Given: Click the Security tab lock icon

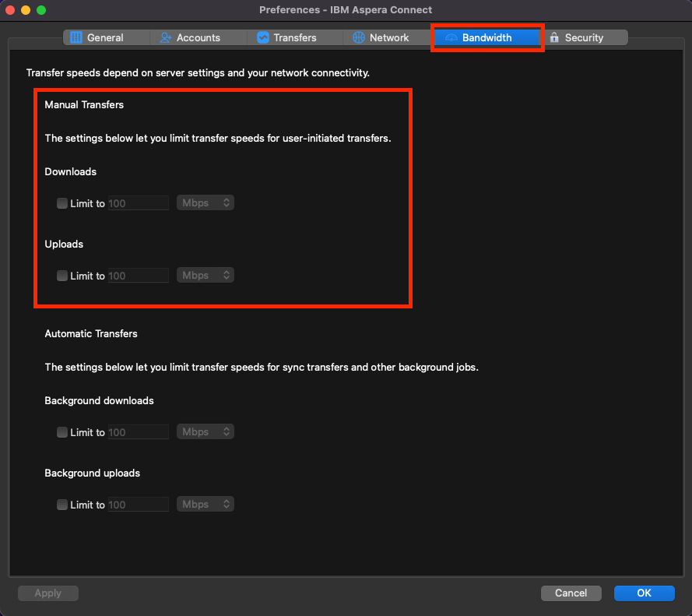Looking at the screenshot, I should [x=554, y=37].
